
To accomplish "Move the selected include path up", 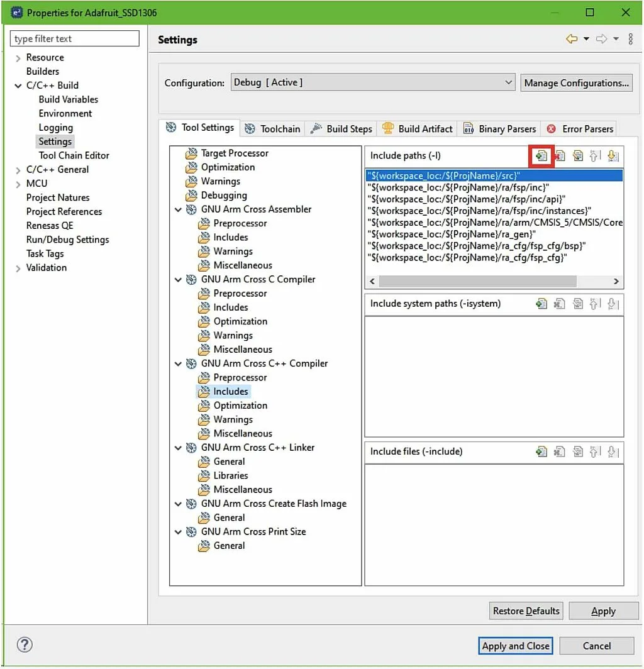I will (x=594, y=155).
